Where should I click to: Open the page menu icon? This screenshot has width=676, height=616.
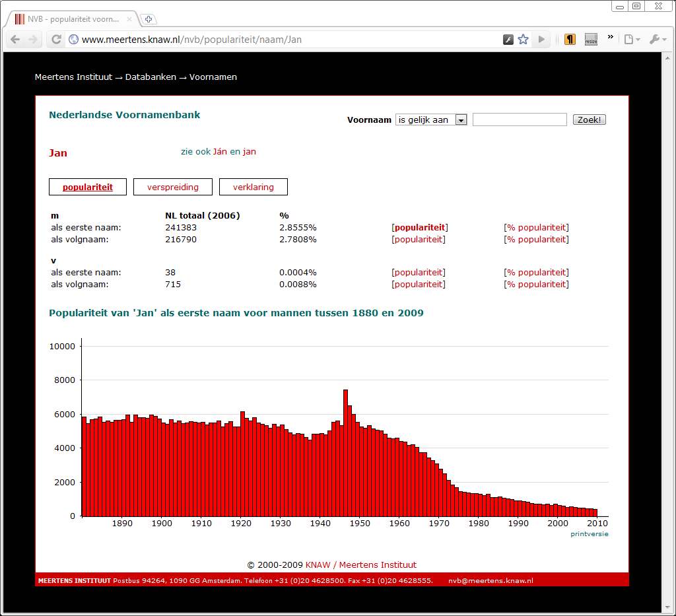tap(628, 40)
